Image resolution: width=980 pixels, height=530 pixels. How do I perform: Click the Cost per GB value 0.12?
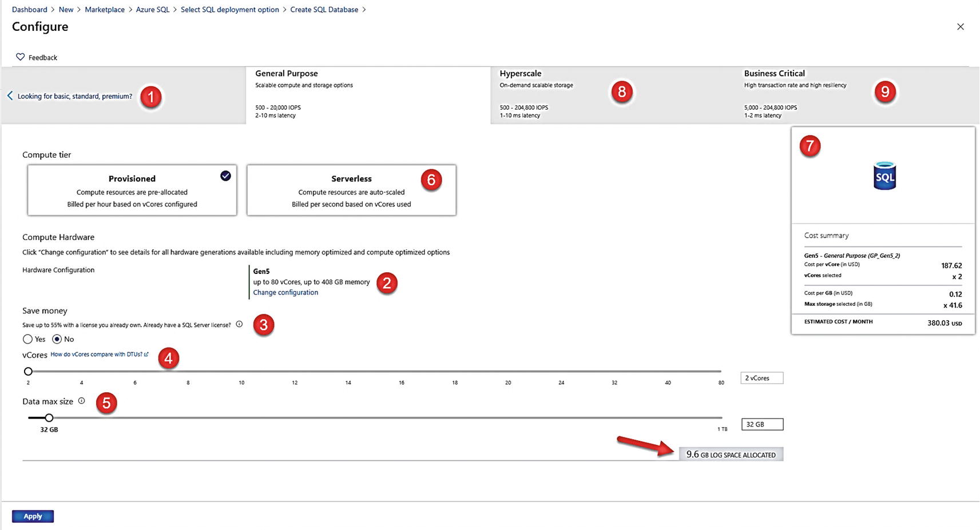956,294
